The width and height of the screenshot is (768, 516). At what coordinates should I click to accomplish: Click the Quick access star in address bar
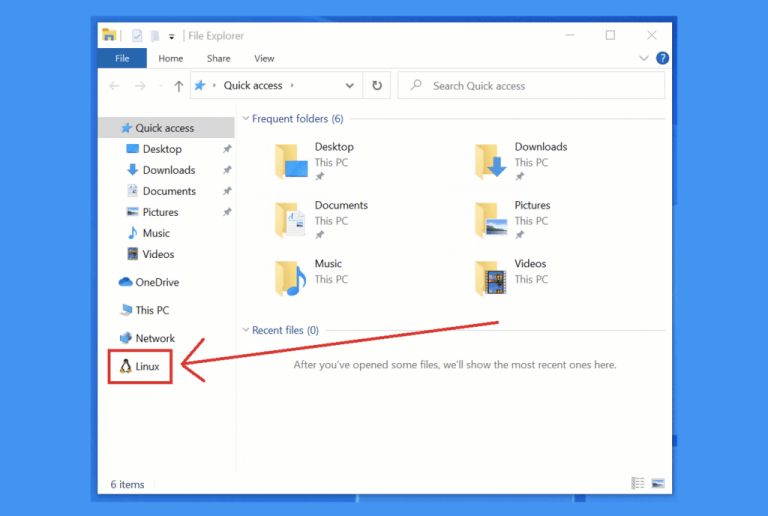tap(200, 86)
